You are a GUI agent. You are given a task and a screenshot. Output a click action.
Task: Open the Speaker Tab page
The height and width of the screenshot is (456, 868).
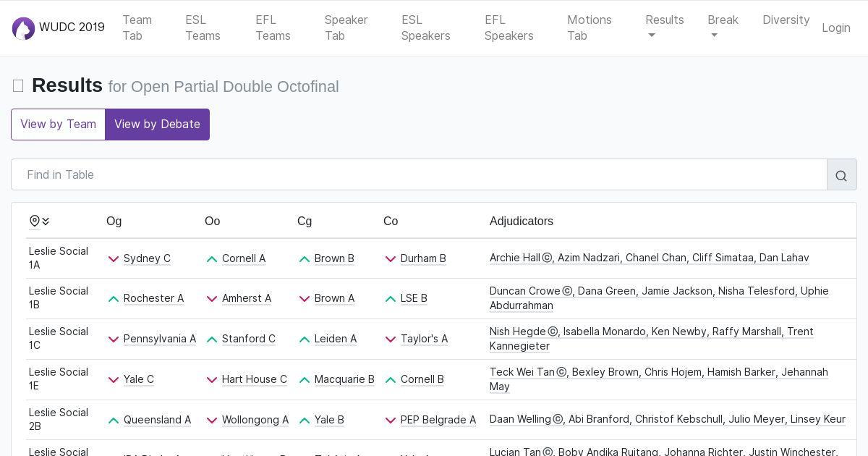[x=346, y=28]
